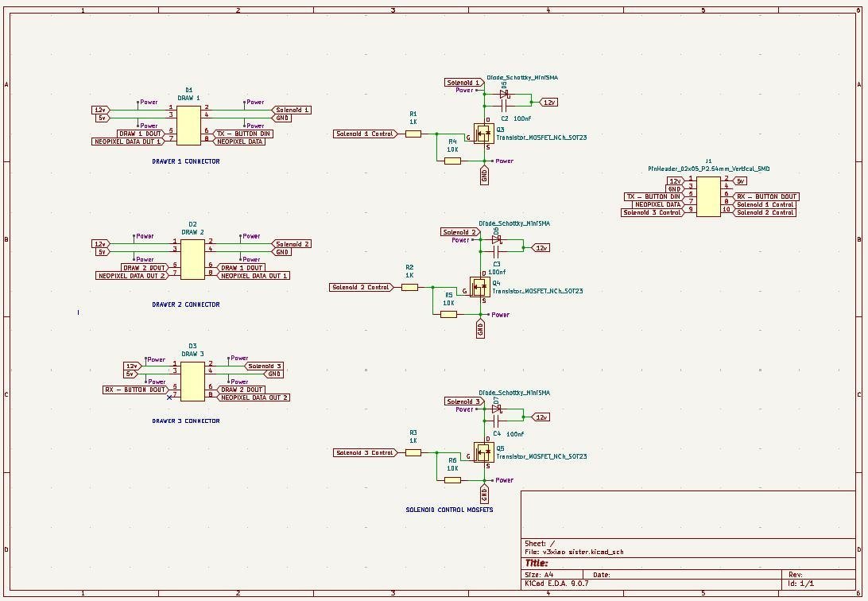Select MOSFET Q5 symbol
This screenshot has height=601, width=868.
point(483,452)
